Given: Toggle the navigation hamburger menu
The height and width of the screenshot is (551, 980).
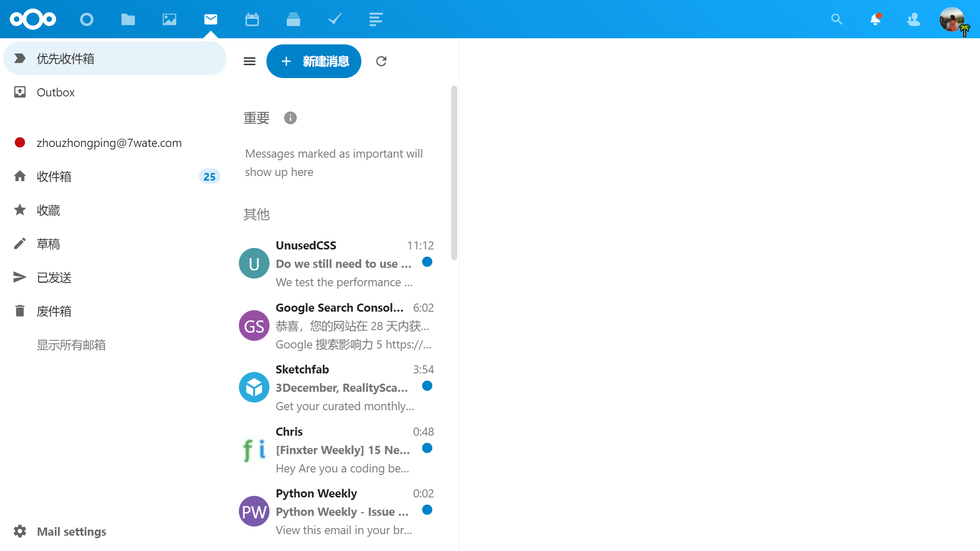Looking at the screenshot, I should (250, 61).
